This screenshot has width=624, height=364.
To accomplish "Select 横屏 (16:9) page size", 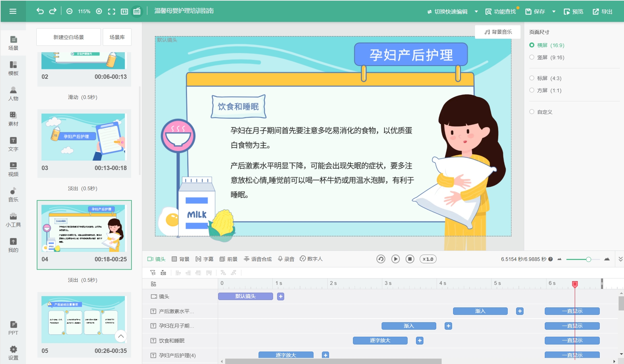I will click(547, 45).
